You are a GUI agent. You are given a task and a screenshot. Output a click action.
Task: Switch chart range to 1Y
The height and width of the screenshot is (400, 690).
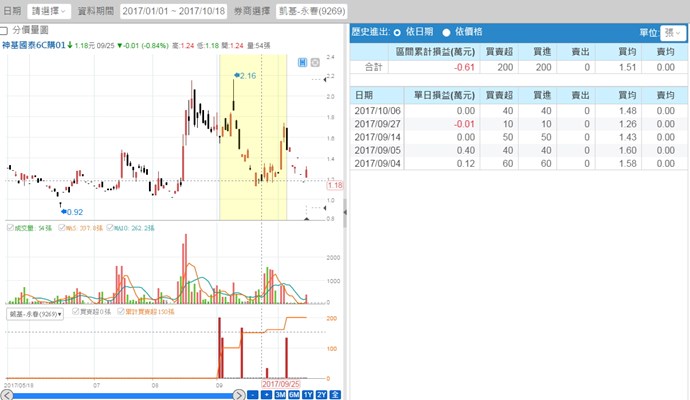pyautogui.click(x=308, y=394)
